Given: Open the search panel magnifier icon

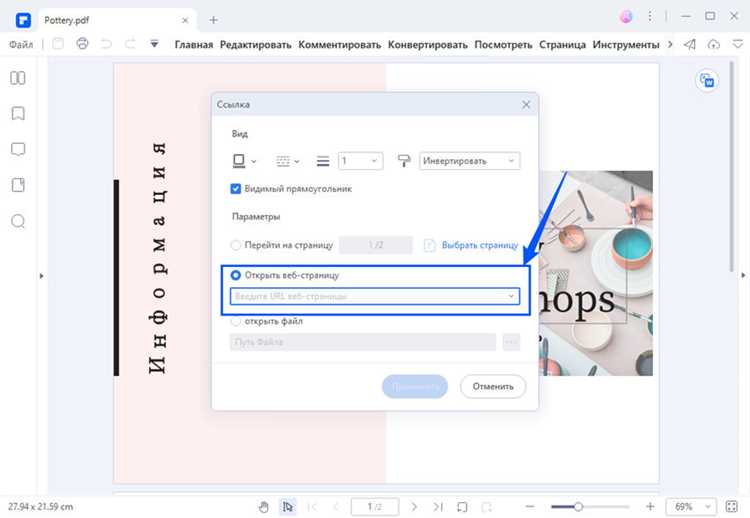Looking at the screenshot, I should click(18, 221).
